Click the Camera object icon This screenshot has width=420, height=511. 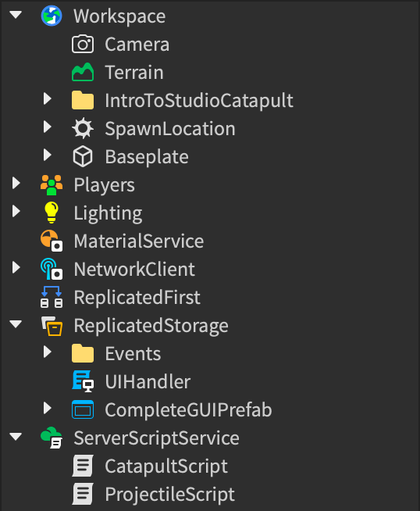click(x=83, y=44)
